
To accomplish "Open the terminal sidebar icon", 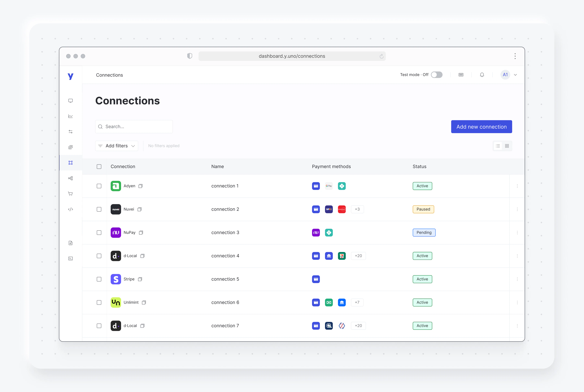I will tap(71, 259).
